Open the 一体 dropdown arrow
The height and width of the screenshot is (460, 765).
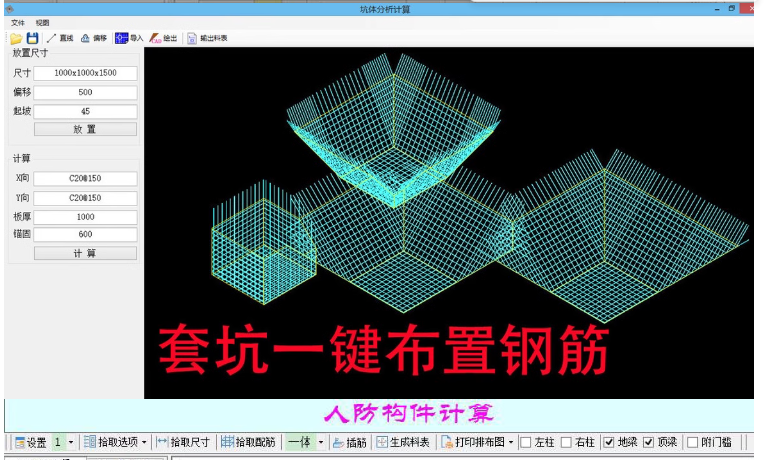coord(320,442)
